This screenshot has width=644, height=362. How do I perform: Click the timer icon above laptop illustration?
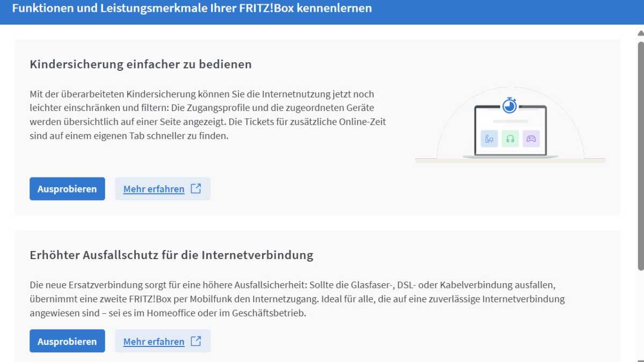click(510, 105)
